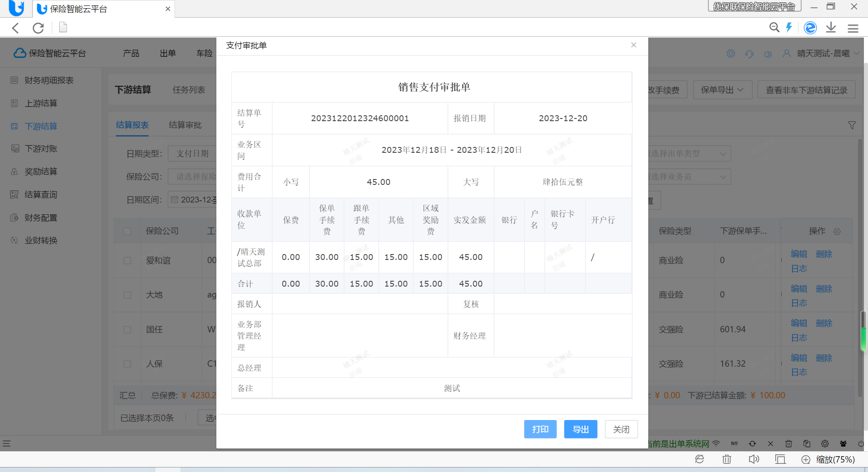Open the 选择出单类型 dropdown
This screenshot has height=472, width=868.
[x=690, y=154]
